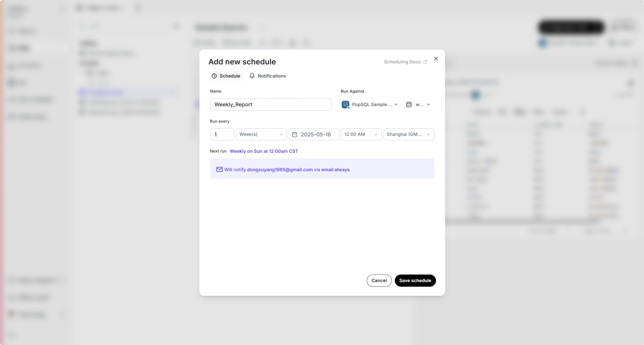Click the run interval number field
The image size is (644, 345).
point(222,134)
